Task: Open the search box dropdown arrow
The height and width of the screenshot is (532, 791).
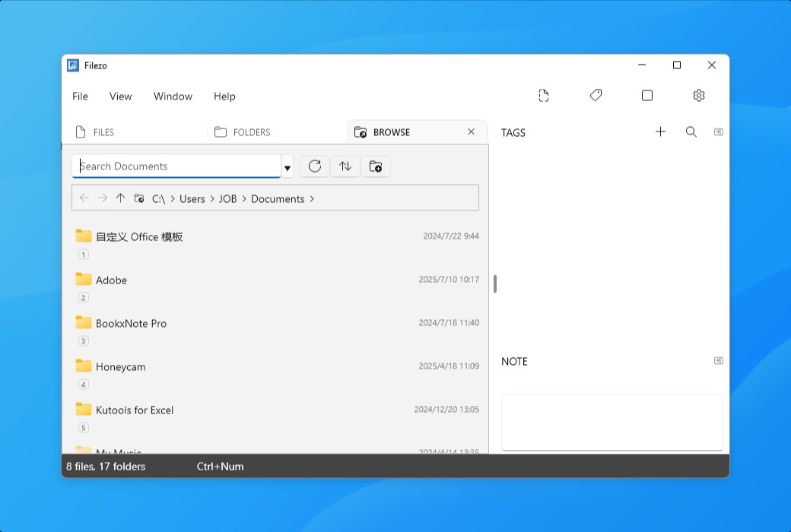Action: coord(287,168)
